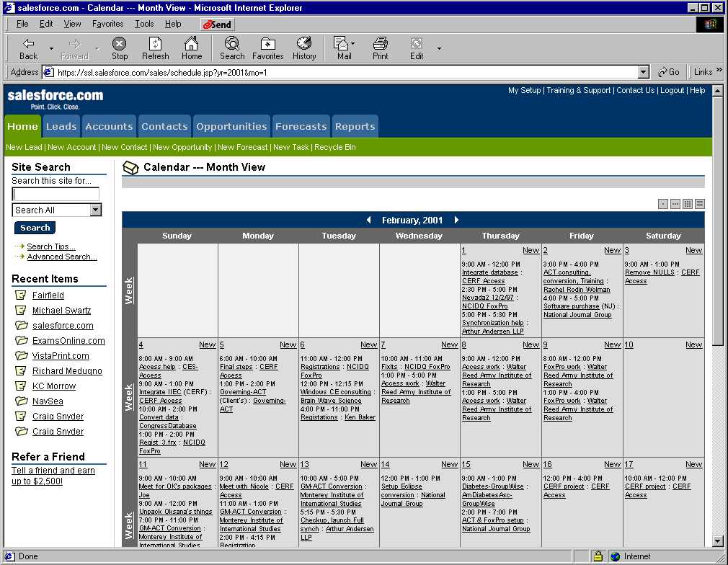Click the Print toolbar icon
This screenshot has width=728, height=565.
pyautogui.click(x=381, y=48)
